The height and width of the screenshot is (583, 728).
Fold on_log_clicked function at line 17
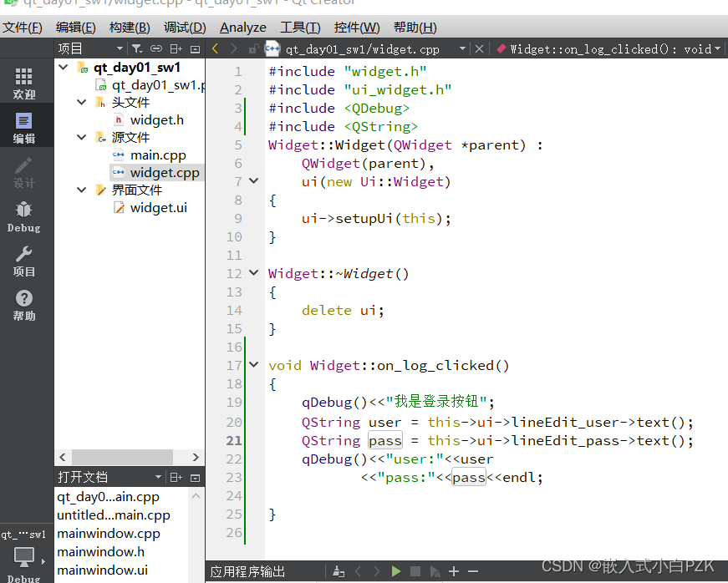(254, 364)
